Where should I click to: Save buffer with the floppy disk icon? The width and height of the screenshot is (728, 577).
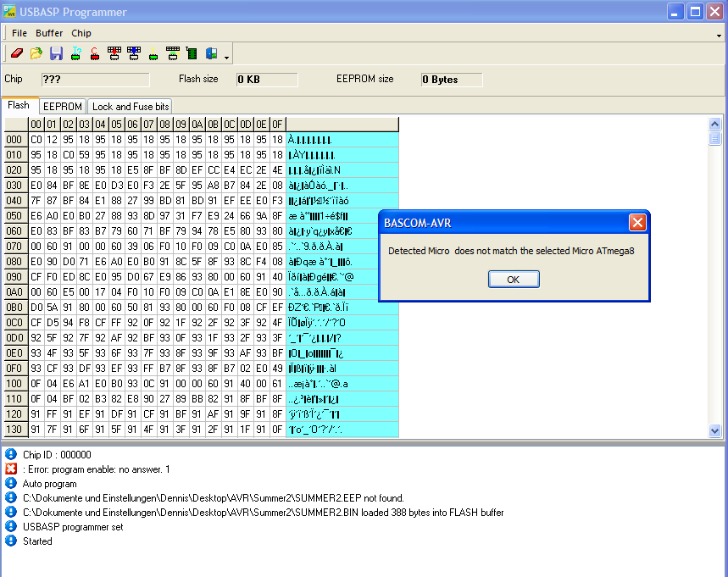56,53
